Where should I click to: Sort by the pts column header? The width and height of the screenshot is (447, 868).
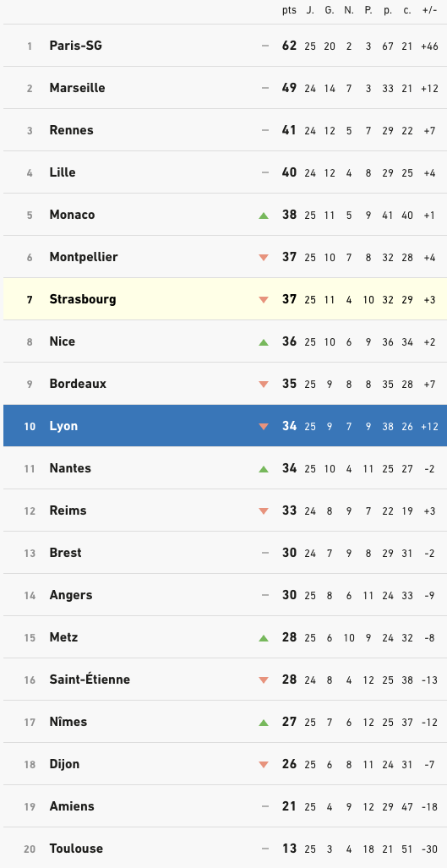pyautogui.click(x=289, y=10)
